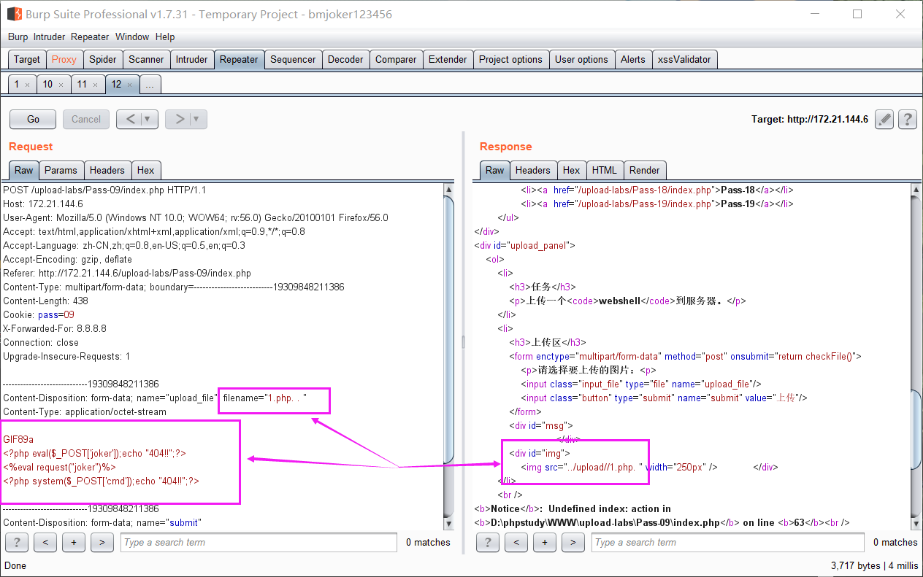Switch to the Spider tab

(x=102, y=59)
